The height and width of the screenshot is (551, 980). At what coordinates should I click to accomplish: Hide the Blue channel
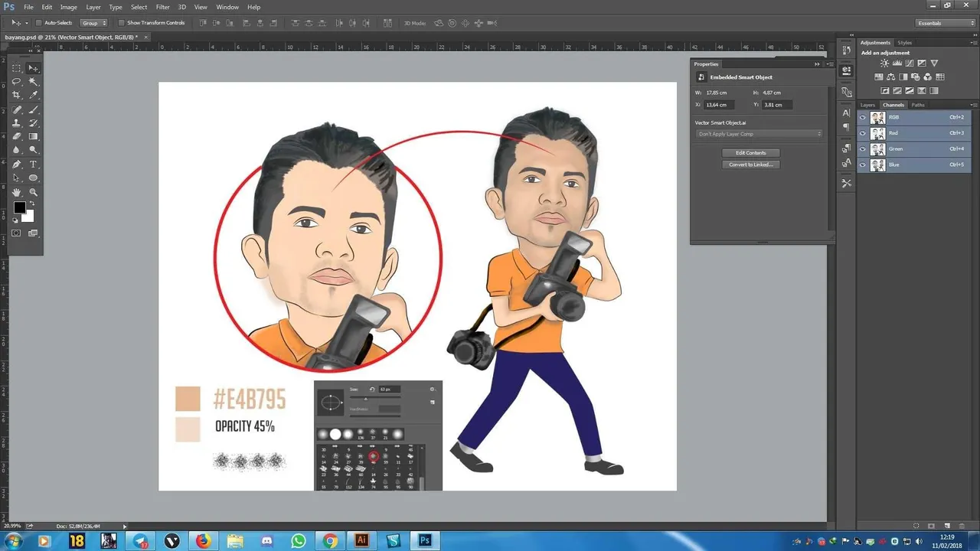click(x=863, y=165)
